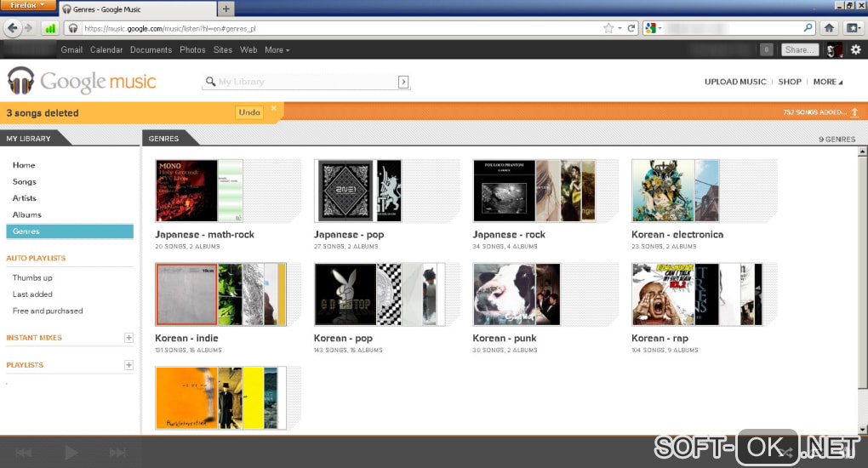Expand the More dropdown in Google bar

point(277,50)
